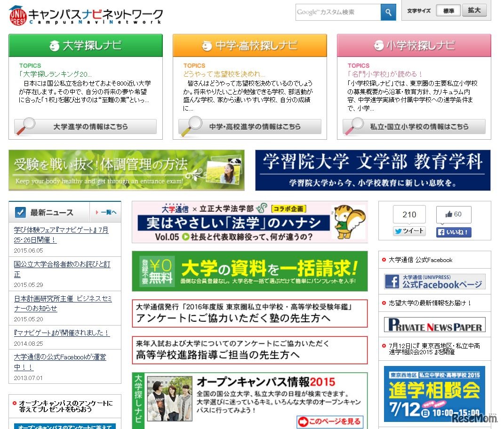
Task: Select 拡大 font size option
Action: pos(475,10)
